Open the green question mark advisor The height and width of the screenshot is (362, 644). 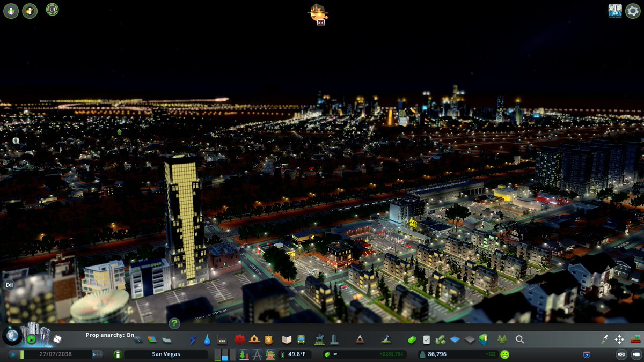174,323
